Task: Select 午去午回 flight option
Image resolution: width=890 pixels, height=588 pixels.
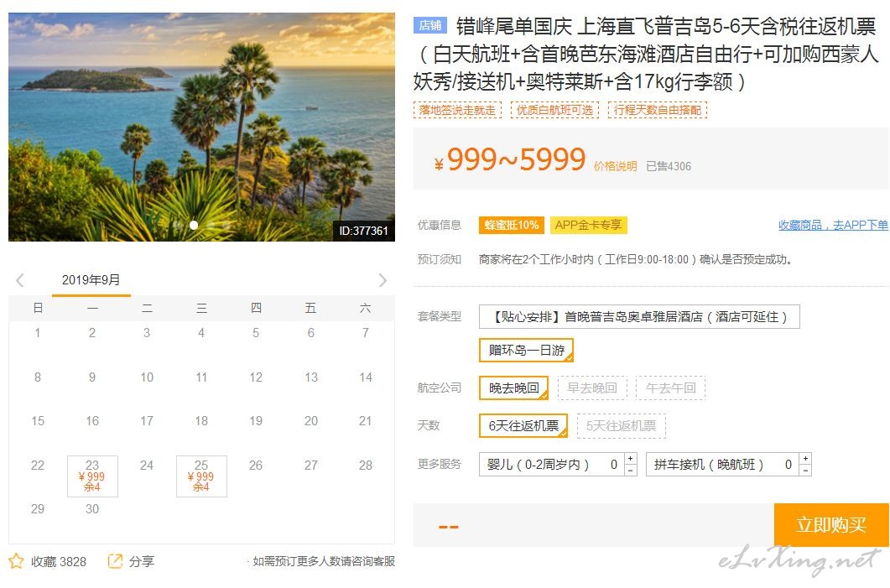Action: [x=670, y=388]
